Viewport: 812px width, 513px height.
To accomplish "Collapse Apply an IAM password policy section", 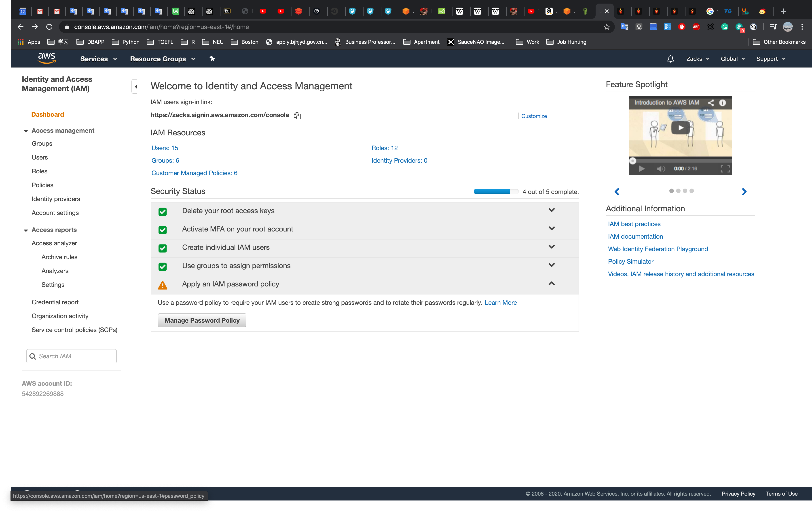I will click(x=551, y=284).
